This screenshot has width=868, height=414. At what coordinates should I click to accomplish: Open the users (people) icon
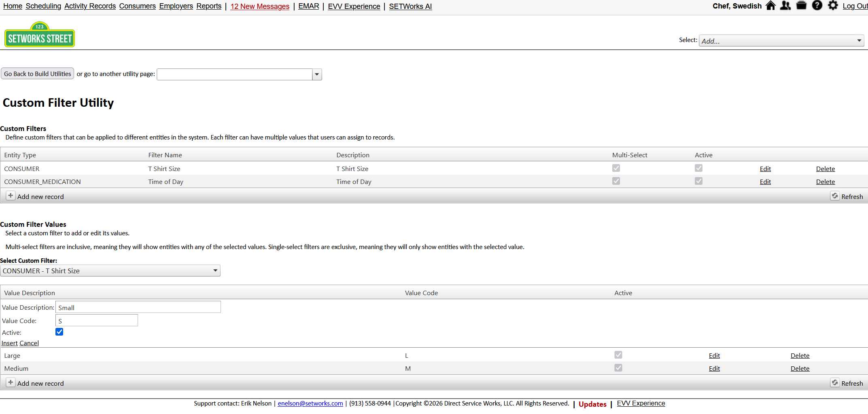[x=785, y=6]
